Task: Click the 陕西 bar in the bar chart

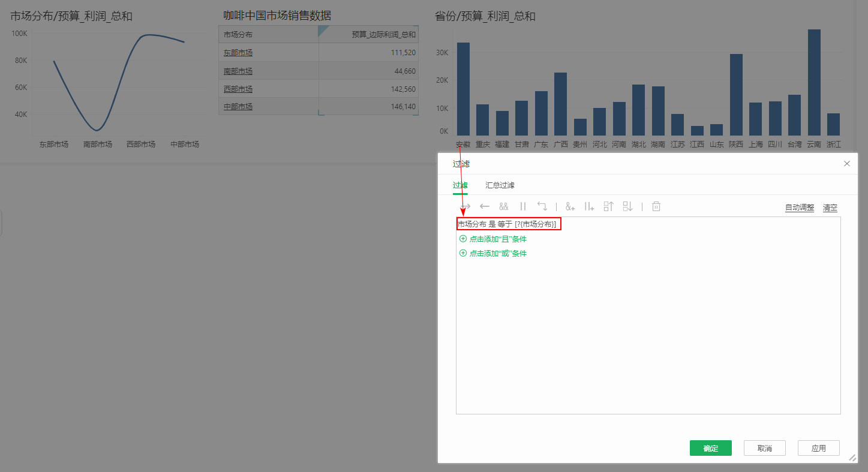Action: (x=736, y=95)
